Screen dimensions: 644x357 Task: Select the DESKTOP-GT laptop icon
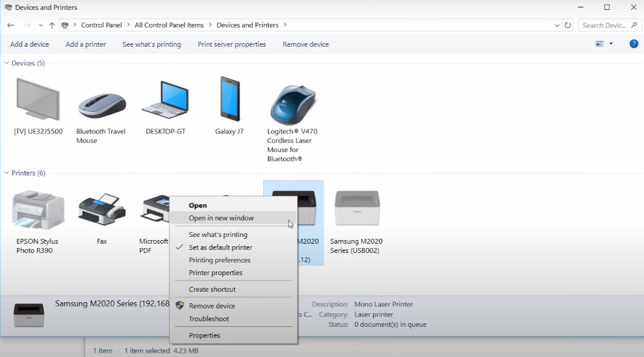166,100
